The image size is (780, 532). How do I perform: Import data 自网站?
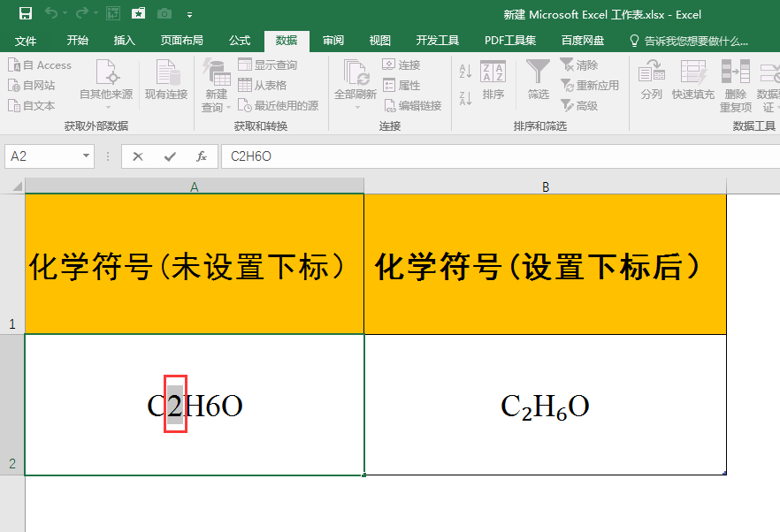(x=31, y=86)
